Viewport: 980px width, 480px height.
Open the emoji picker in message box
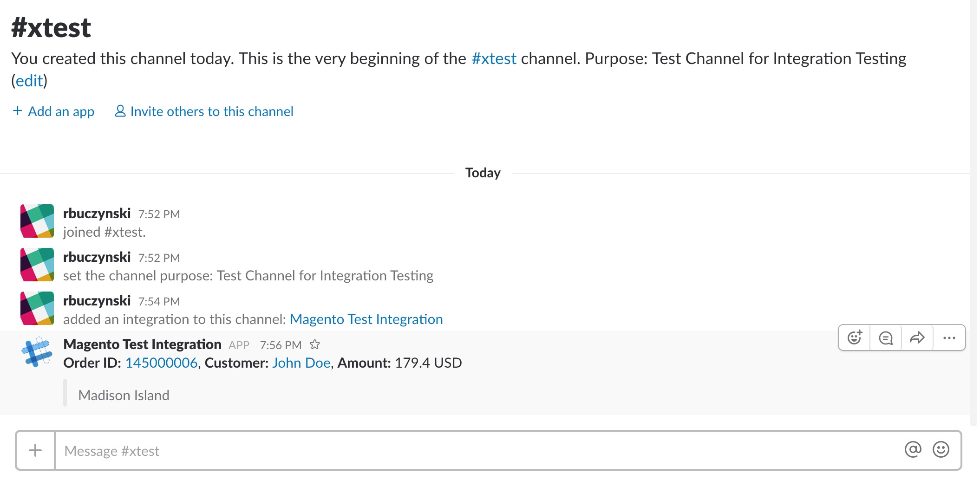click(941, 449)
